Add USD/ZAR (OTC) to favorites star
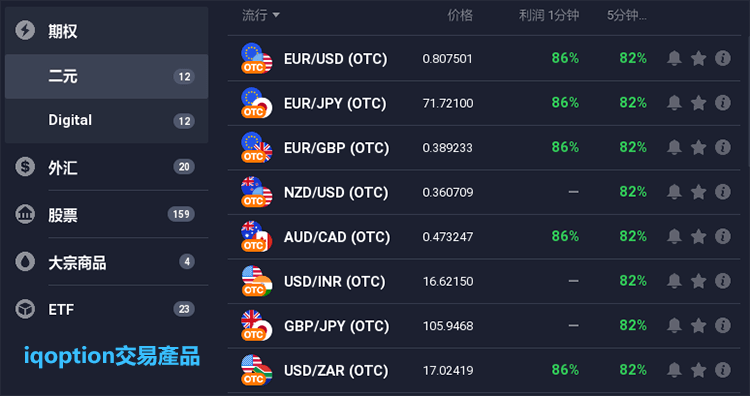 [698, 370]
